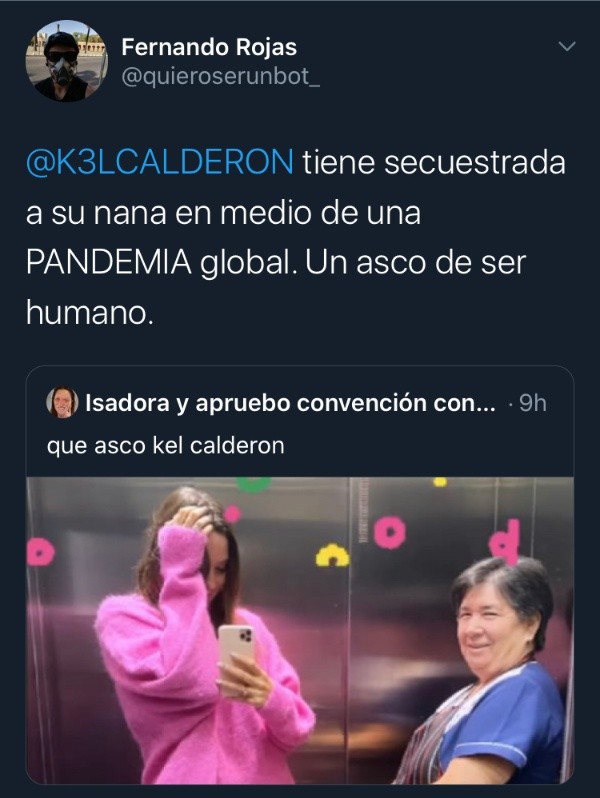The image size is (600, 798).
Task: Open Fernando Rojas profile avatar
Action: [x=66, y=61]
